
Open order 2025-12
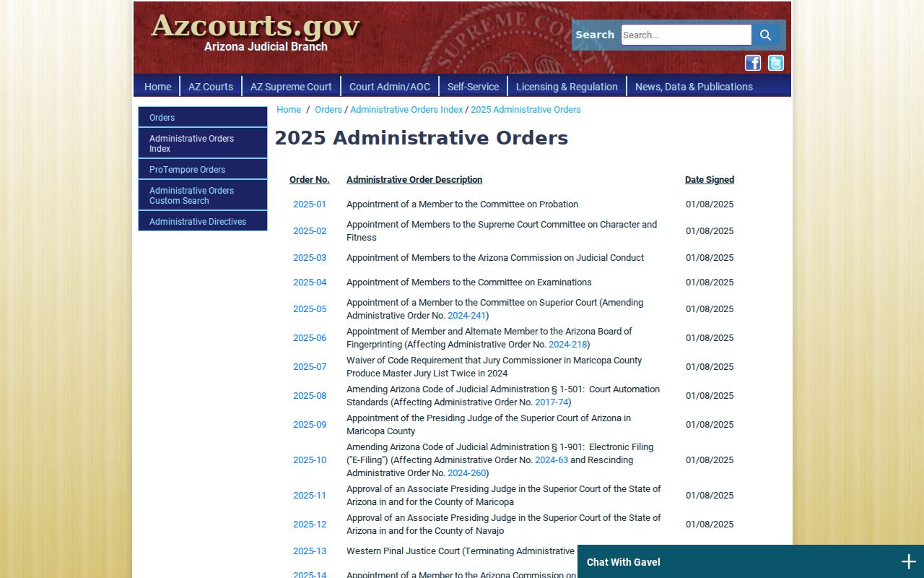[310, 525]
